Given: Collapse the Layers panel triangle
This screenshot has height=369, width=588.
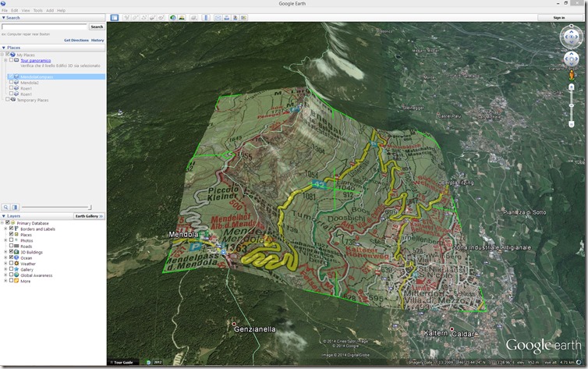Looking at the screenshot, I should (3, 216).
